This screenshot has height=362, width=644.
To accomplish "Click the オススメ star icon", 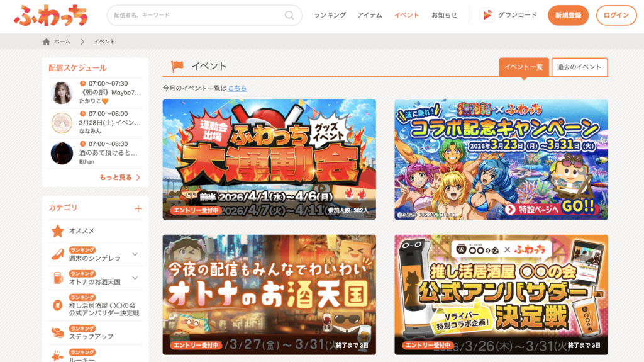I will pos(58,231).
